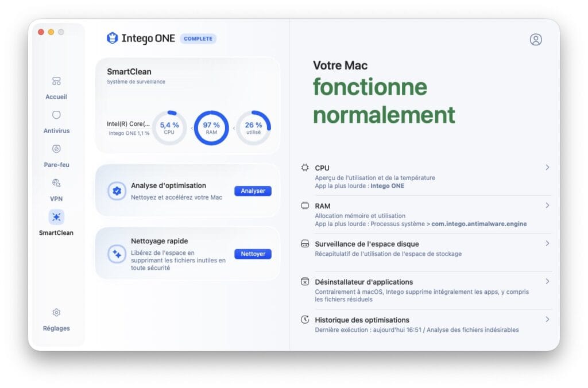Click 'Nettoyez et accélérez votre Mac' text
Viewport: 588px width, 388px height.
(x=177, y=197)
